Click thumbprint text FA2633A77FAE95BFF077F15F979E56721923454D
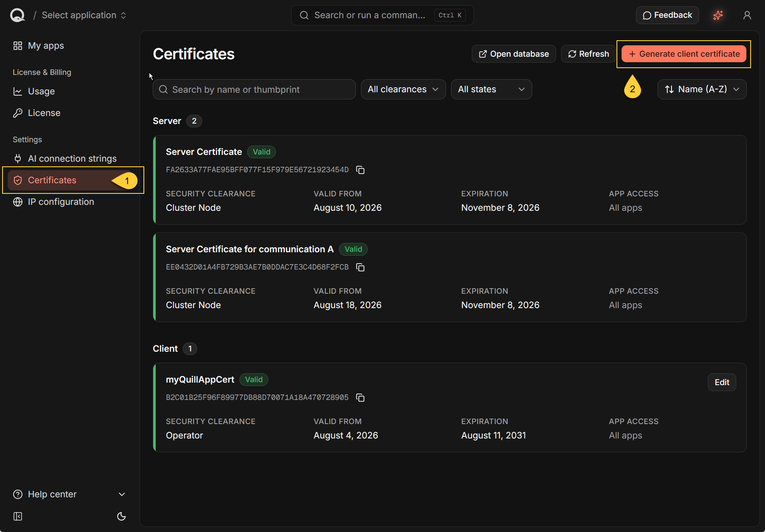 257,170
